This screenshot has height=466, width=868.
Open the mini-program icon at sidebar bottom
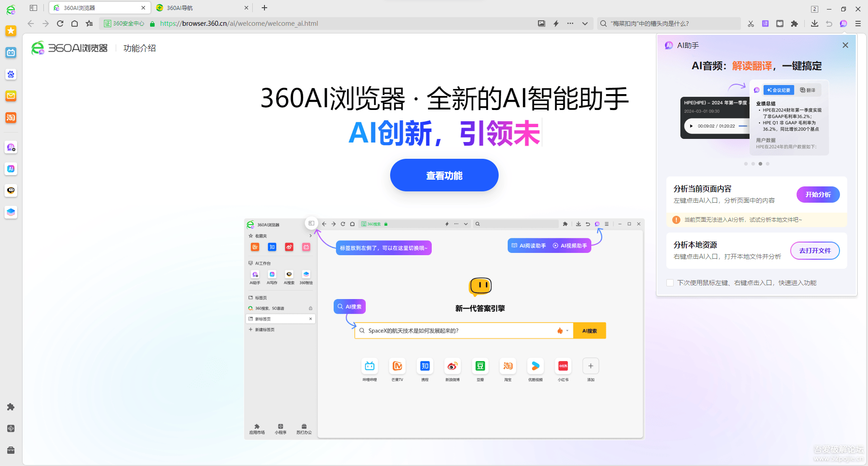tap(11, 428)
